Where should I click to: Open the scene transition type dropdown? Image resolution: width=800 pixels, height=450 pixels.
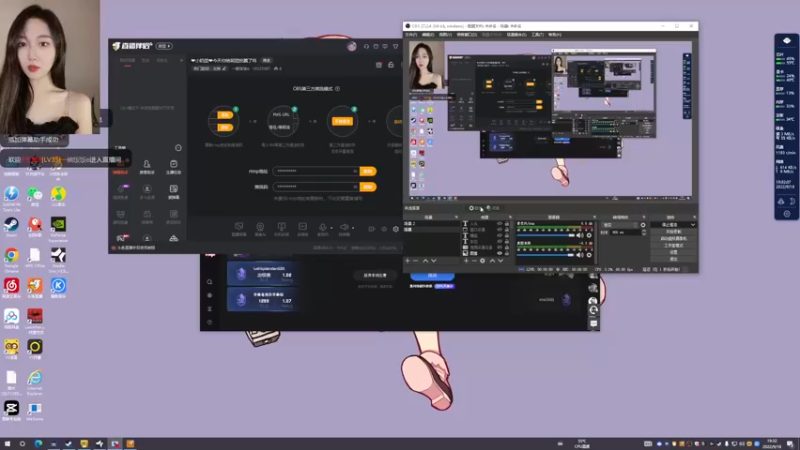tap(620, 225)
